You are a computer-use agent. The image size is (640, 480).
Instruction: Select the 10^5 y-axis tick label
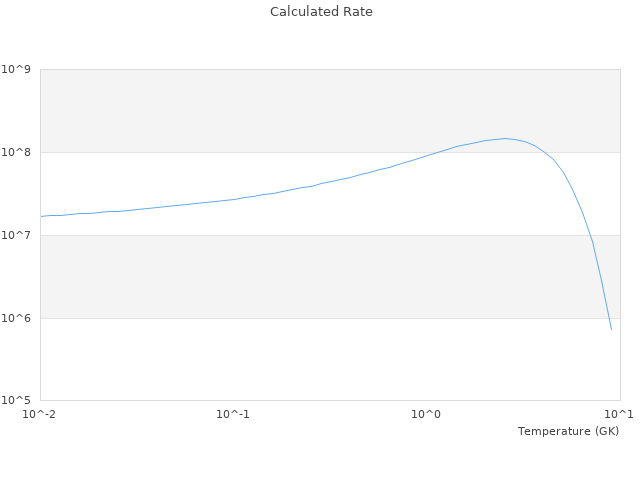coord(19,401)
